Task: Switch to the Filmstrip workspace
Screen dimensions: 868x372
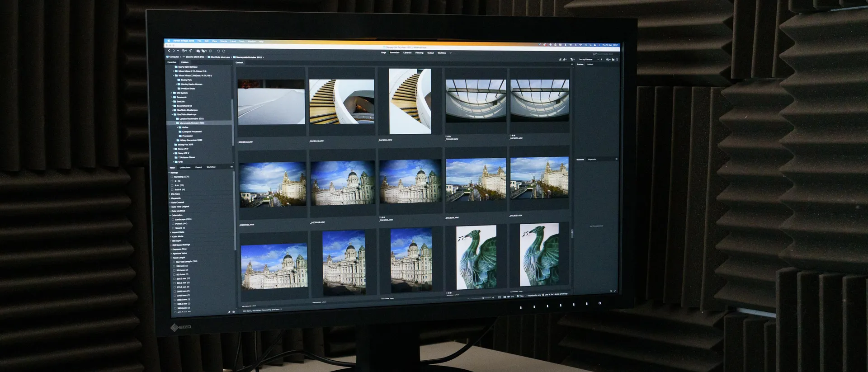Action: [420, 53]
